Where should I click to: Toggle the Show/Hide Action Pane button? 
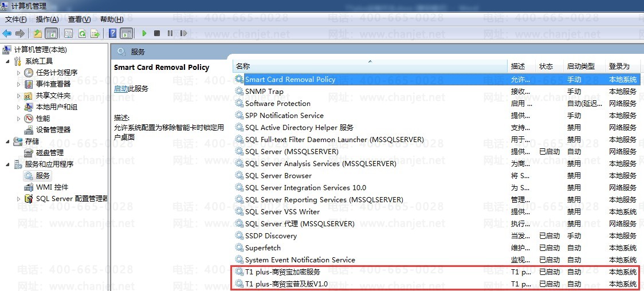[x=127, y=33]
